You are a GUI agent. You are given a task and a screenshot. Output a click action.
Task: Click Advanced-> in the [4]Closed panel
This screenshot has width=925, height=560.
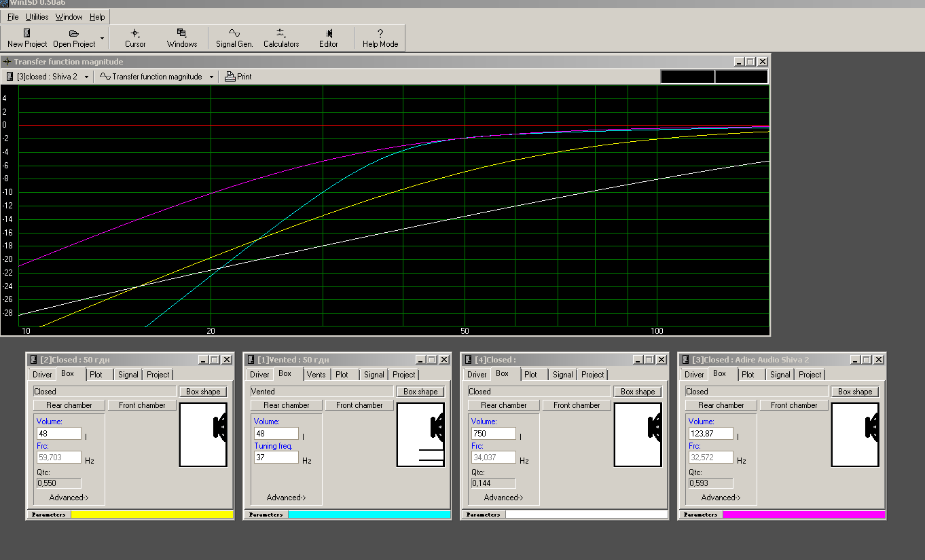[x=503, y=498]
